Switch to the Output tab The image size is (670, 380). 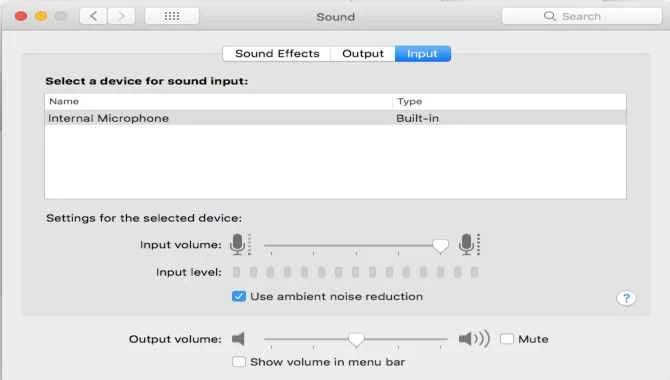click(x=363, y=53)
